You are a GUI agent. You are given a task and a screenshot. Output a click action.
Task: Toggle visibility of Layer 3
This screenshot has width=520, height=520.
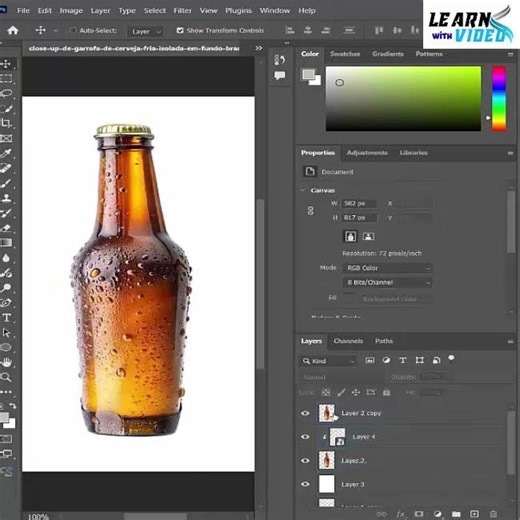[305, 484]
